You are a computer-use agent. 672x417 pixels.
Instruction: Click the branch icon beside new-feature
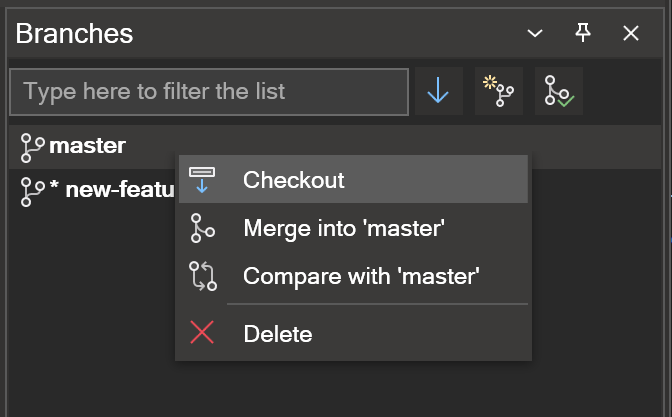click(33, 192)
